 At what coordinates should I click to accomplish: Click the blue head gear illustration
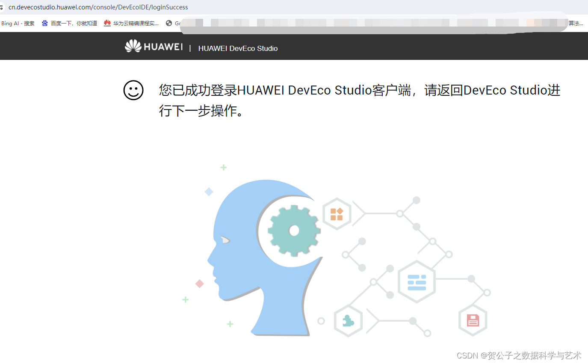point(264,257)
